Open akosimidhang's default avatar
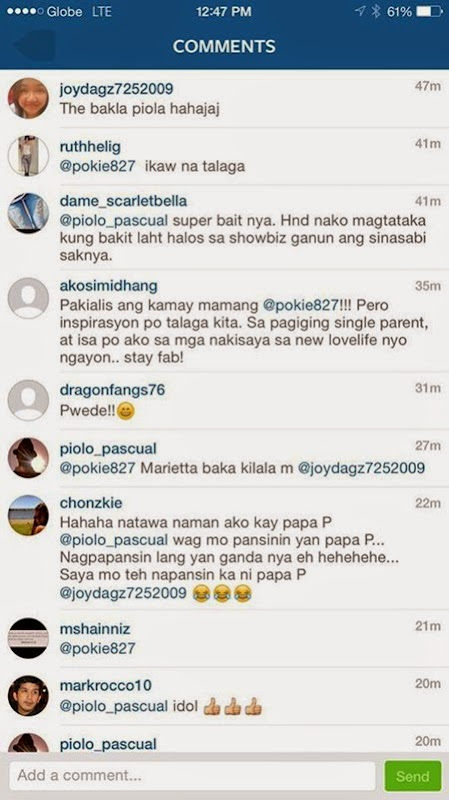Screen dimensions: 449x800 click(28, 298)
